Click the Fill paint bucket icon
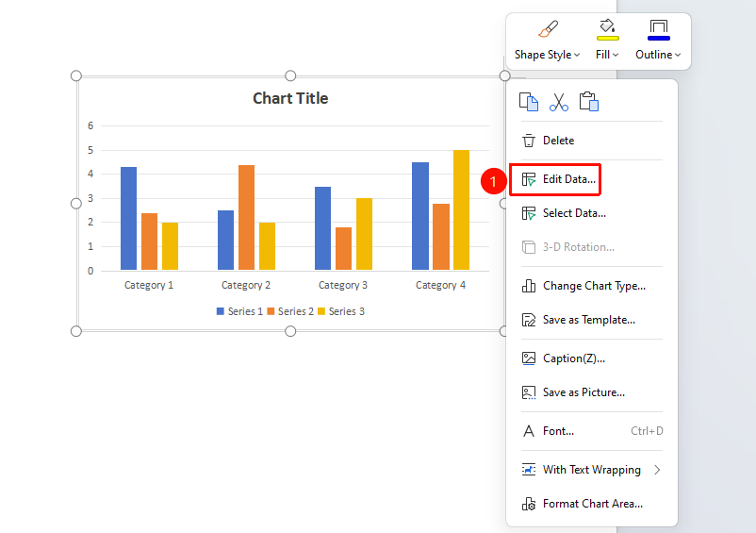The height and width of the screenshot is (533, 756). coord(607,30)
